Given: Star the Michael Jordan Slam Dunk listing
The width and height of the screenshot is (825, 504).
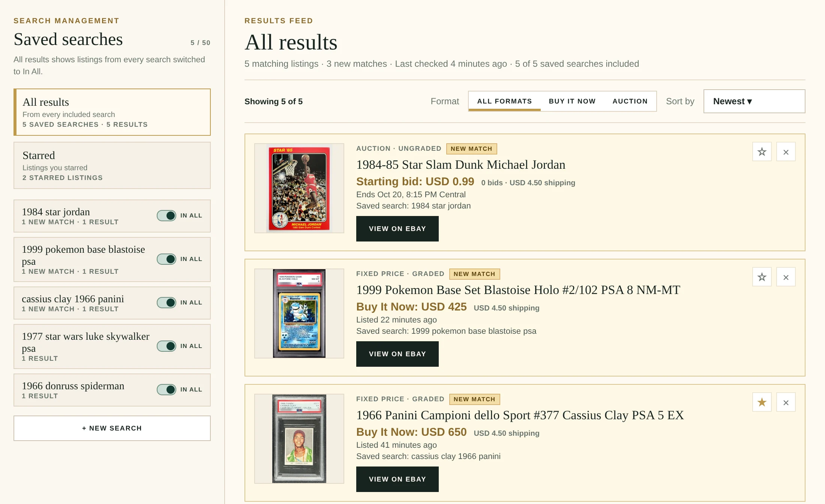Looking at the screenshot, I should click(x=762, y=152).
